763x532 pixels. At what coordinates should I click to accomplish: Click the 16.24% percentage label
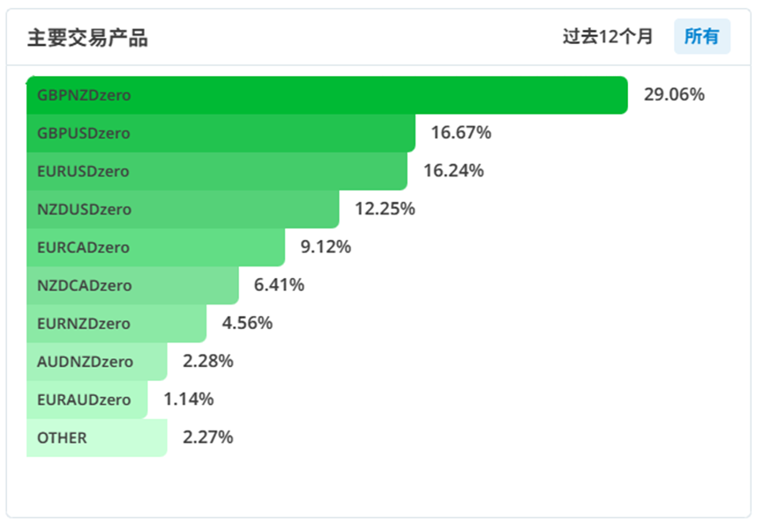[x=453, y=171]
